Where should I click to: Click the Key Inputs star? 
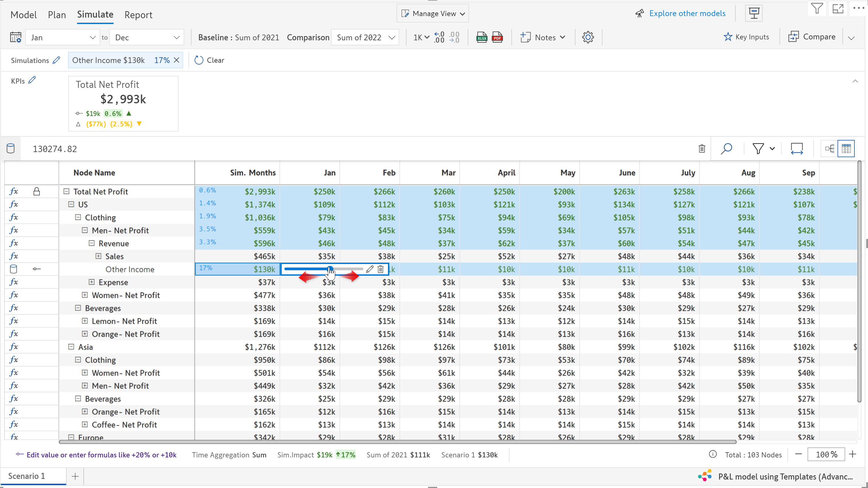[x=728, y=37]
